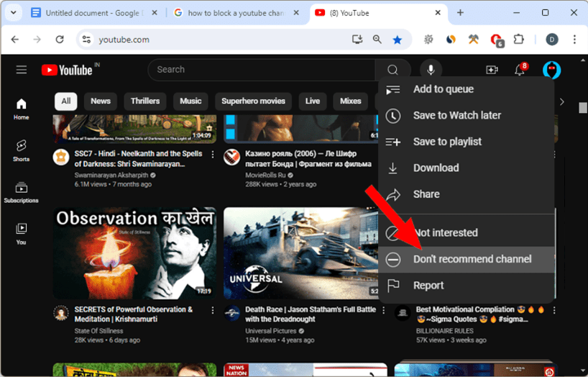Open options for Death Race video

pos(383,310)
